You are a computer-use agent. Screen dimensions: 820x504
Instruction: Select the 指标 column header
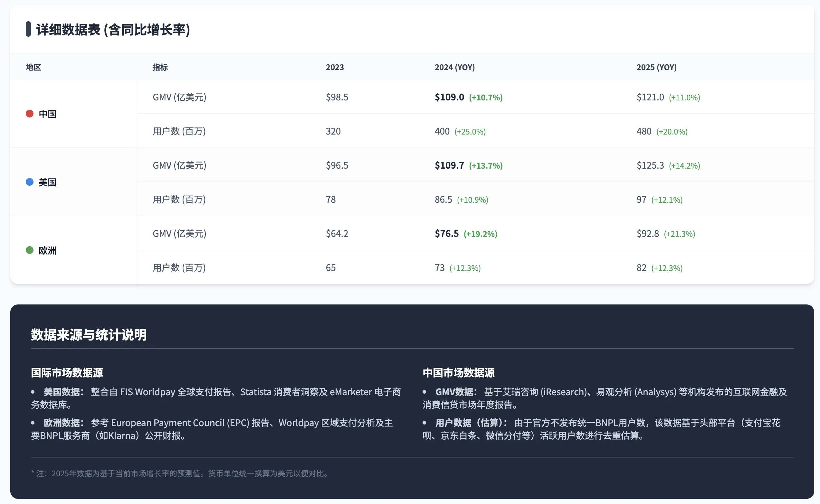tap(160, 67)
